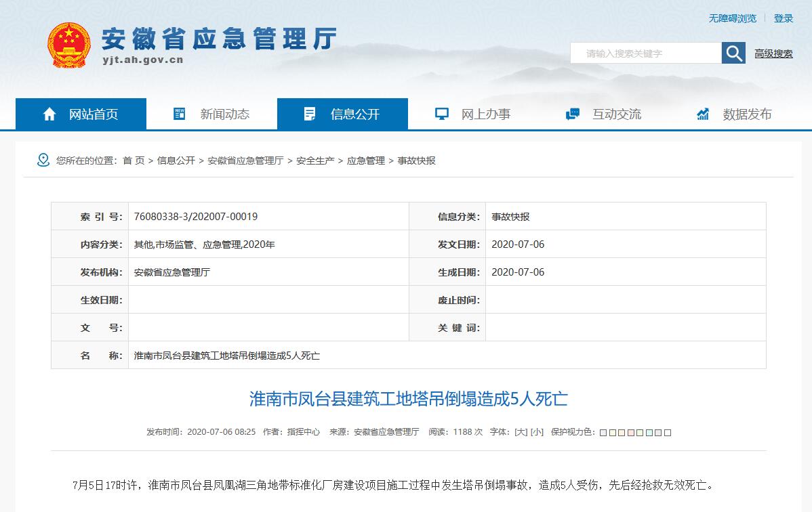The image size is (812, 512).
Task: Open the 新闻动态 navigation tab
Action: (224, 114)
